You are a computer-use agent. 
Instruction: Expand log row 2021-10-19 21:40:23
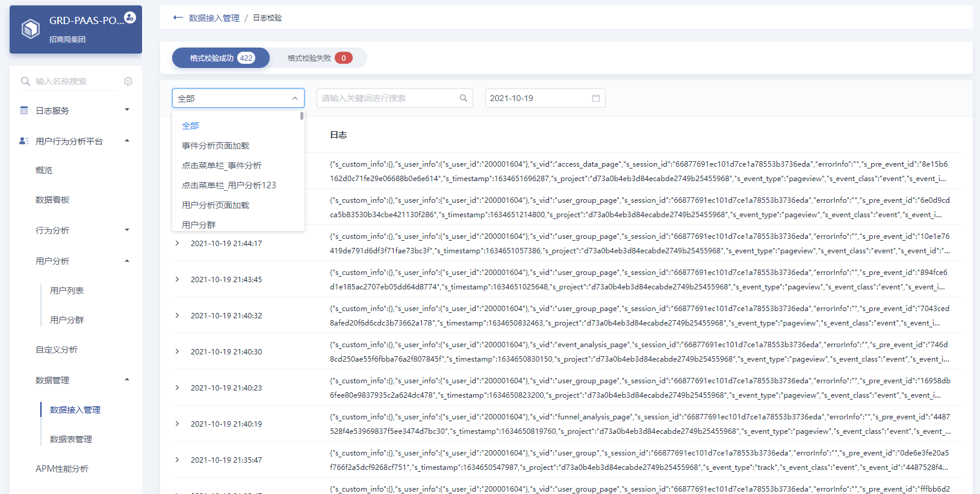177,387
